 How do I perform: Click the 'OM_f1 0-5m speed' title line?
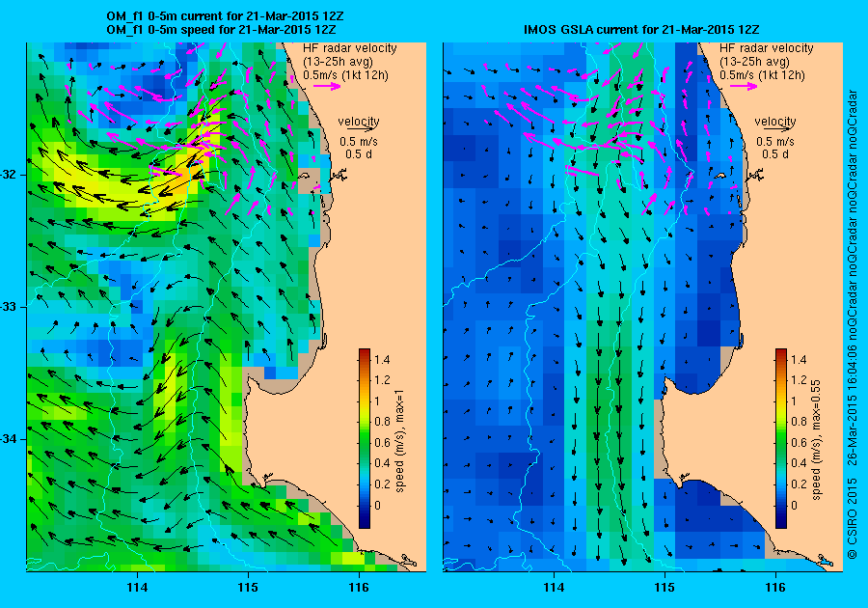pyautogui.click(x=221, y=29)
